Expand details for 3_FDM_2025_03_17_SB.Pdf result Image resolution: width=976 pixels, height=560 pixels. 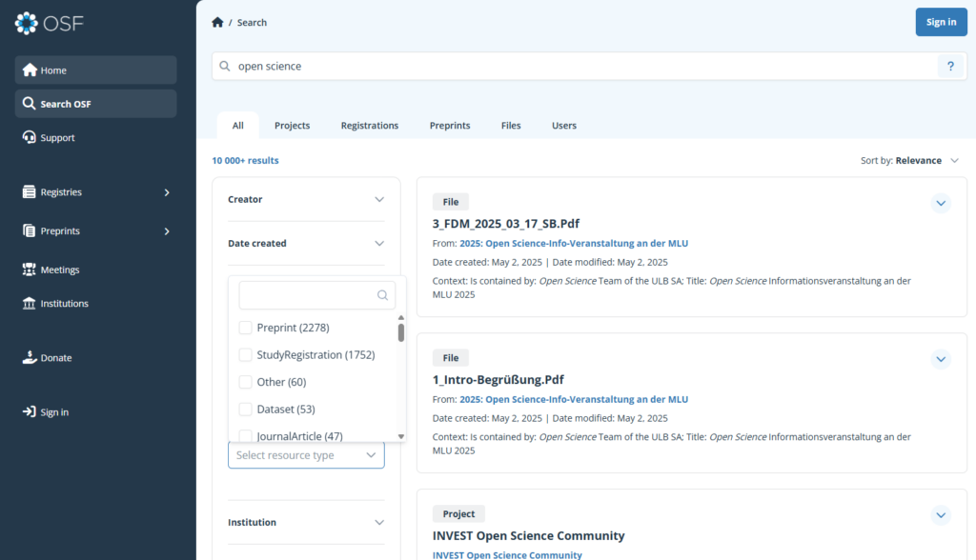941,203
